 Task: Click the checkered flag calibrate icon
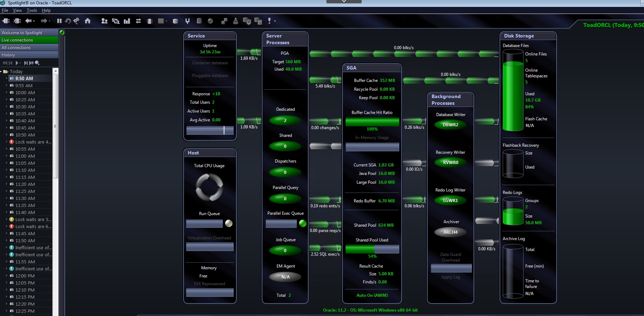point(76,21)
